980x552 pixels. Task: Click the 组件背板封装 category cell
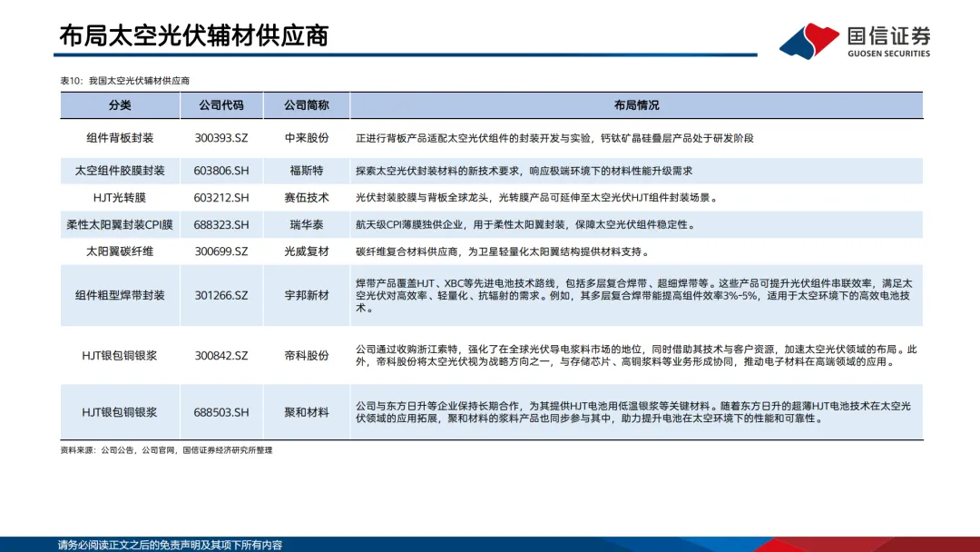[x=120, y=138]
